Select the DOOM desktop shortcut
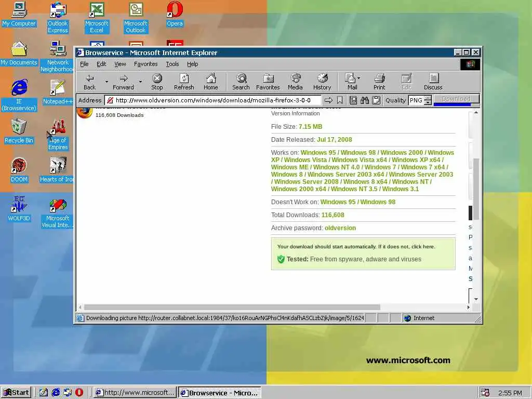The height and width of the screenshot is (399, 532). (x=19, y=170)
